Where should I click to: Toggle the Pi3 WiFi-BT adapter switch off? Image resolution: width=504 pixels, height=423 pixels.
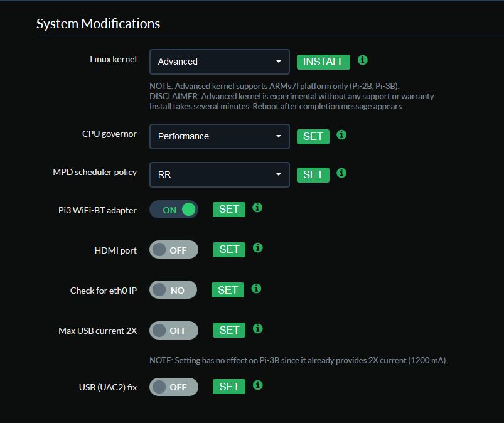(174, 210)
